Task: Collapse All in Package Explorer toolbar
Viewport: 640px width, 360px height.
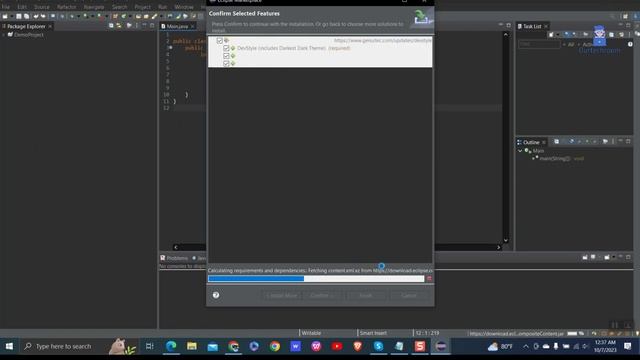Action: pos(111,26)
